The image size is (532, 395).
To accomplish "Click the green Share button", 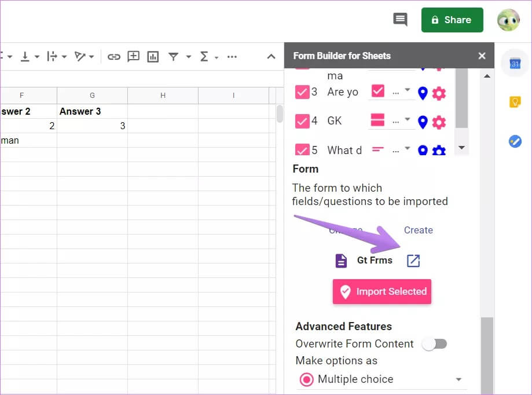I will (x=452, y=20).
